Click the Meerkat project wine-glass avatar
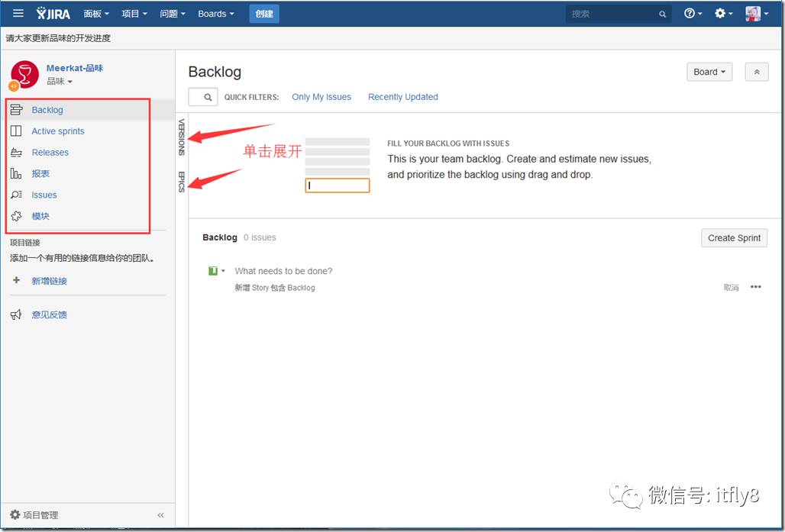The image size is (785, 532). (24, 75)
